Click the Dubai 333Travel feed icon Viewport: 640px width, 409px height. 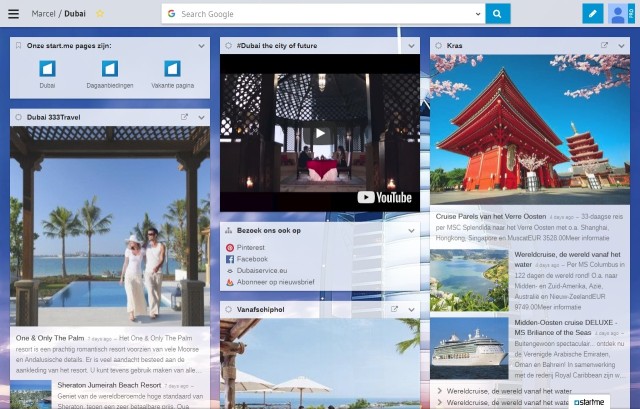18,117
